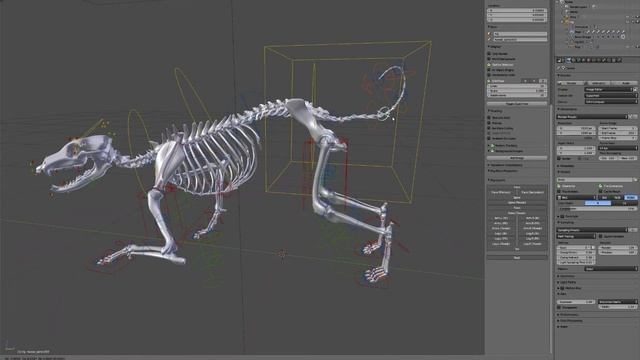Open the PNG file format dropdown
640x360 pixels.
point(576,197)
